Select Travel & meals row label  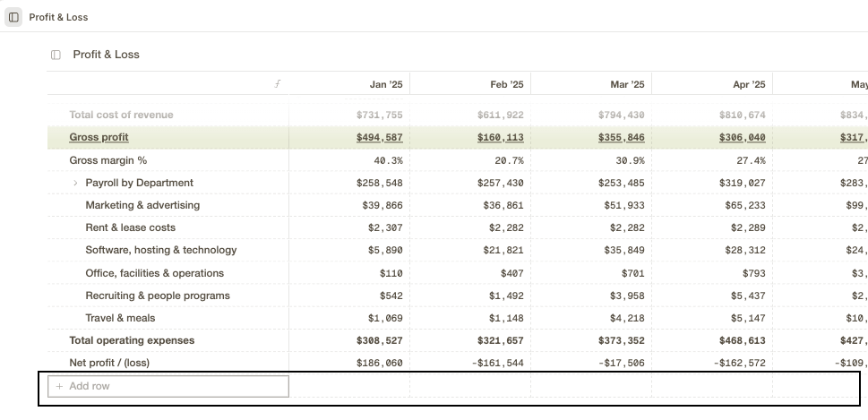(x=120, y=318)
